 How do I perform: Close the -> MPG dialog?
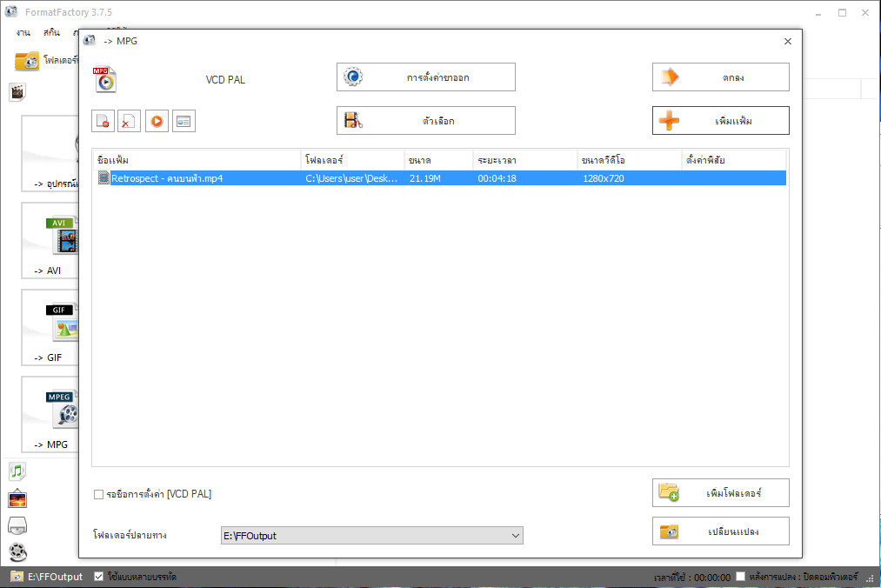click(x=788, y=41)
